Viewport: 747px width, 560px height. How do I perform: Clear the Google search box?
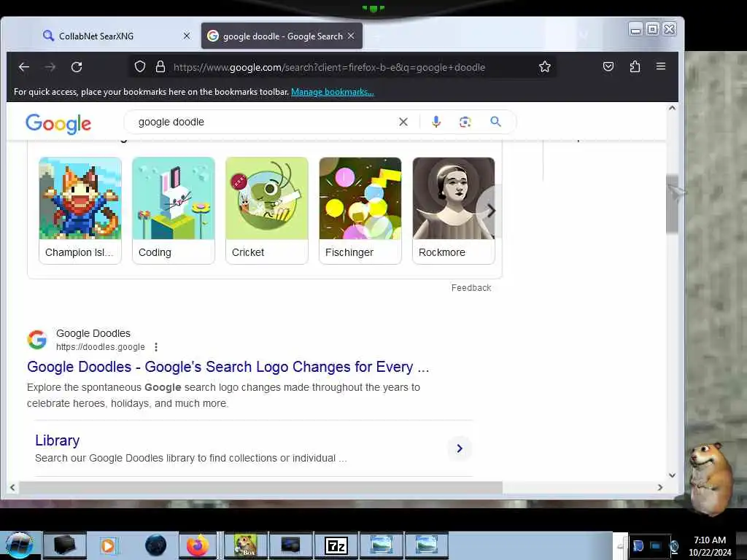click(x=403, y=122)
